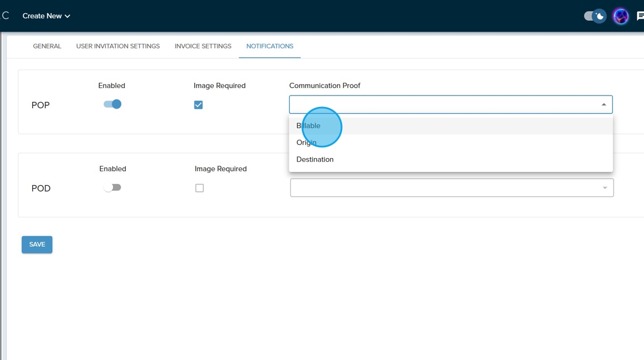This screenshot has width=644, height=360.
Task: Go to the Invoice Settings tab
Action: coord(203,46)
